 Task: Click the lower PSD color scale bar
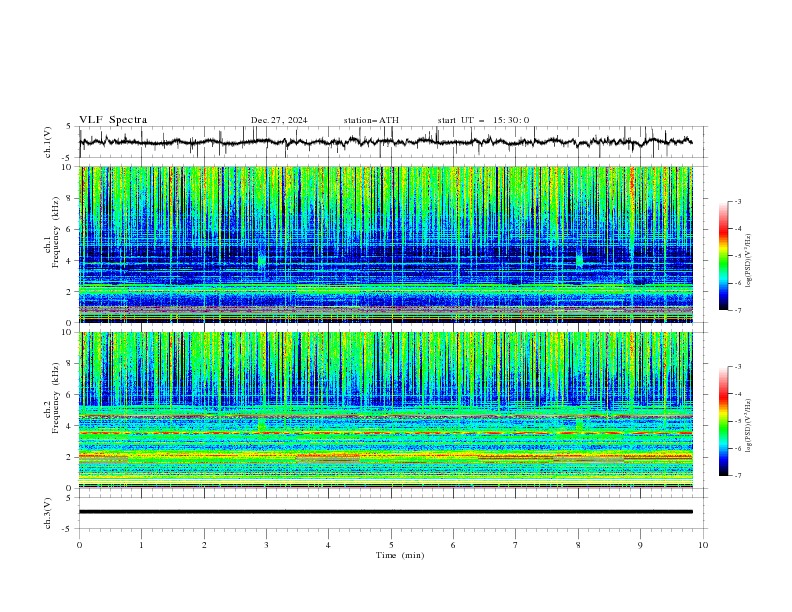pyautogui.click(x=723, y=421)
